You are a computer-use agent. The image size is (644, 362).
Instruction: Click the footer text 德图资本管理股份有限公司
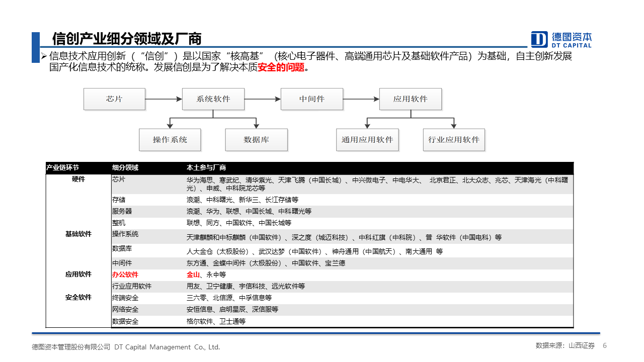[71, 347]
